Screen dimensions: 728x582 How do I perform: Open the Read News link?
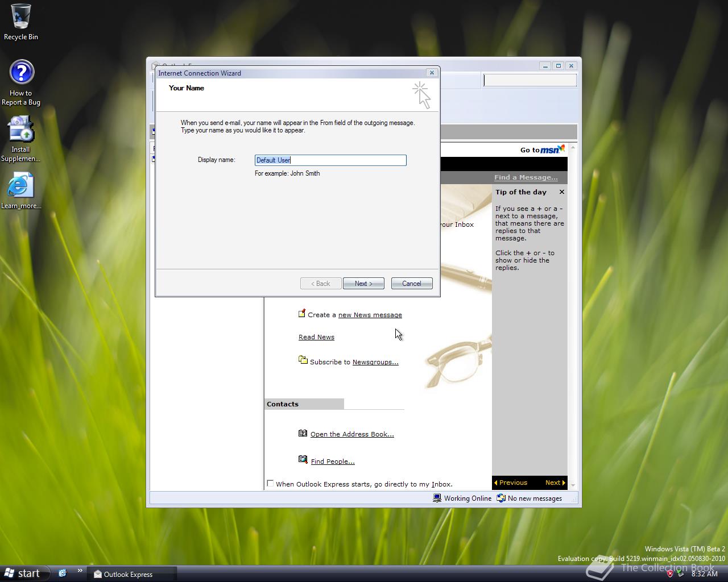(316, 337)
